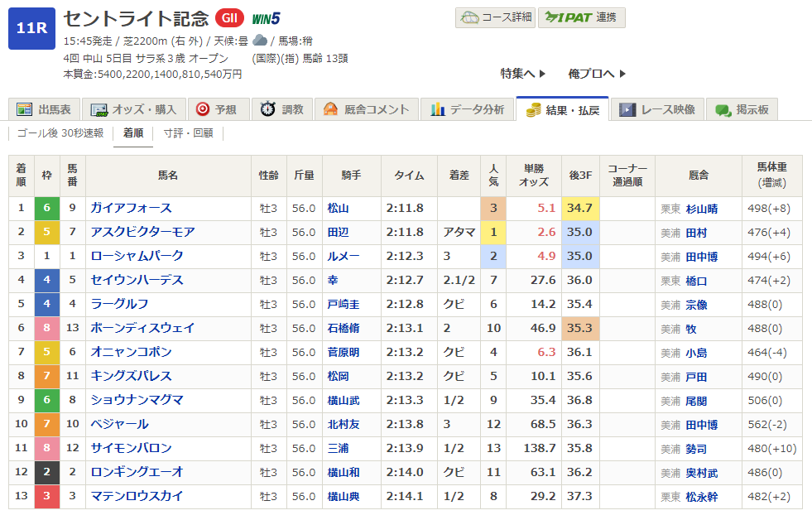Viewport: 812px width, 520px height.
Task: Click the stopwatch icon on 調教 tab
Action: click(x=267, y=109)
